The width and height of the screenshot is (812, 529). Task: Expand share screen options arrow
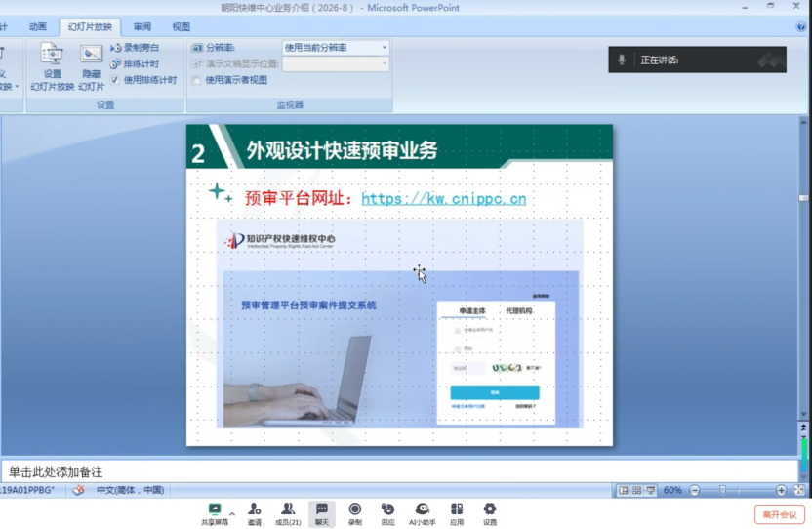pyautogui.click(x=232, y=514)
